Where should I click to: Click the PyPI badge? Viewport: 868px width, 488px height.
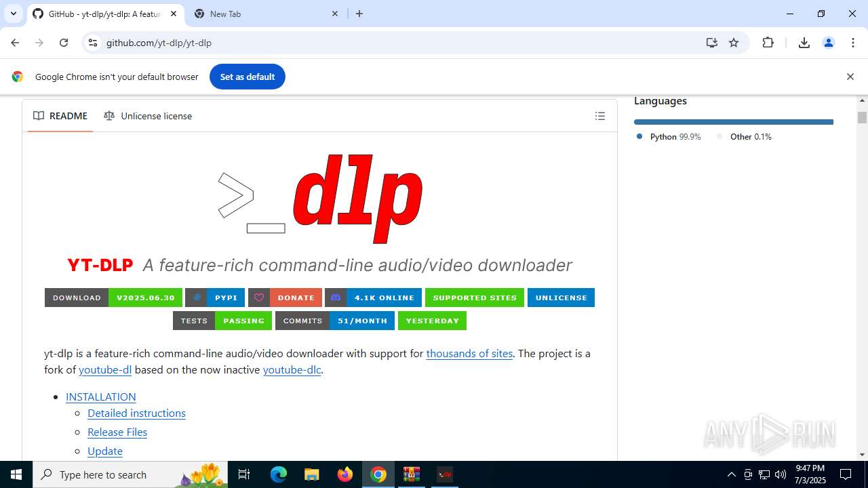coord(215,298)
